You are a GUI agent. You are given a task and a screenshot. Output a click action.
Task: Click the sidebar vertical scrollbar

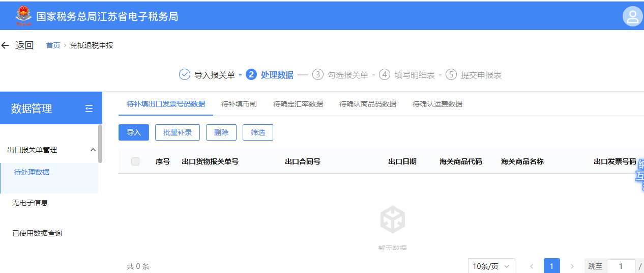[100, 144]
